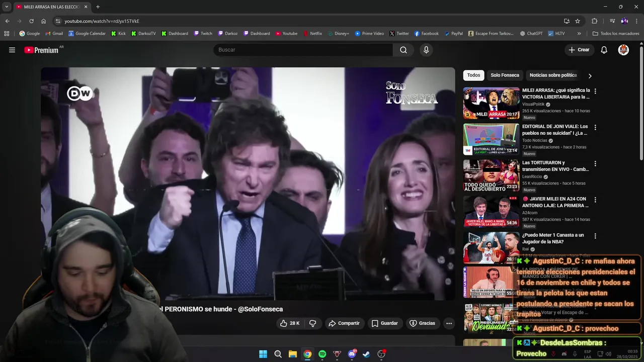Open the YouTube account avatar menu
This screenshot has width=644, height=362.
[623, 50]
